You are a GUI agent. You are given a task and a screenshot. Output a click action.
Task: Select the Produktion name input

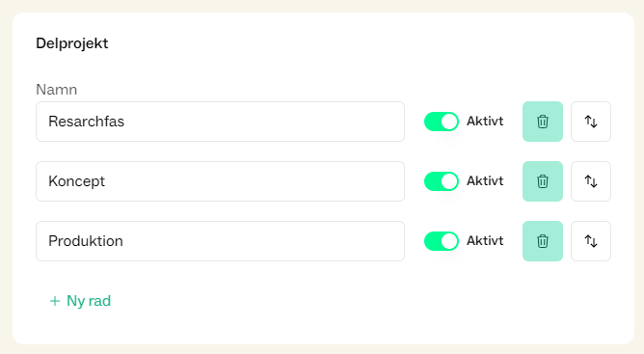pyautogui.click(x=220, y=241)
